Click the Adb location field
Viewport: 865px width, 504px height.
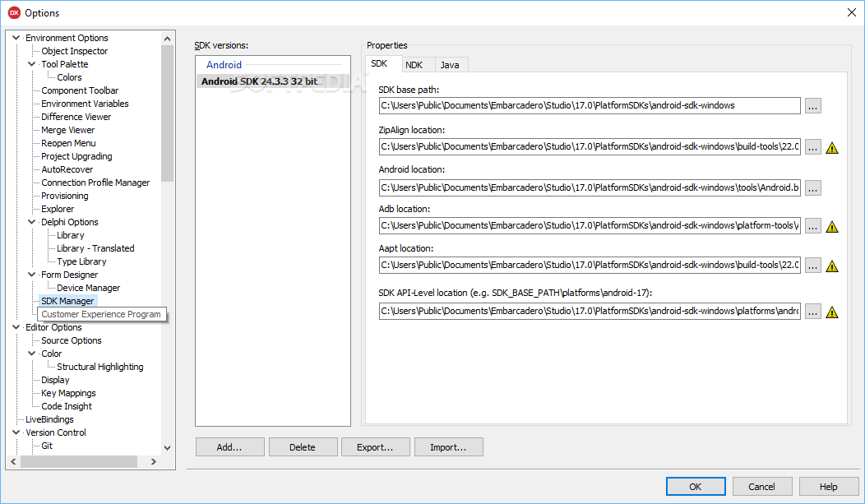(590, 225)
